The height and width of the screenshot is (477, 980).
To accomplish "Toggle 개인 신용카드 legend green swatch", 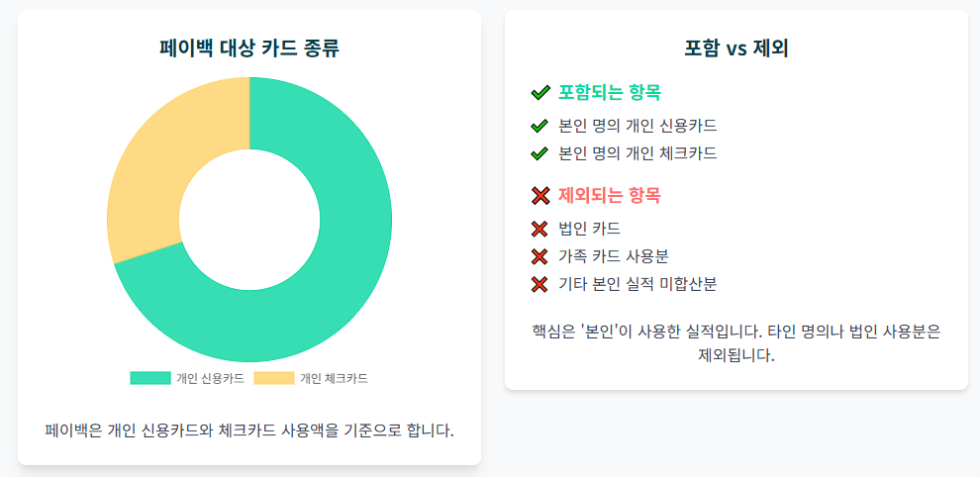I will click(150, 378).
